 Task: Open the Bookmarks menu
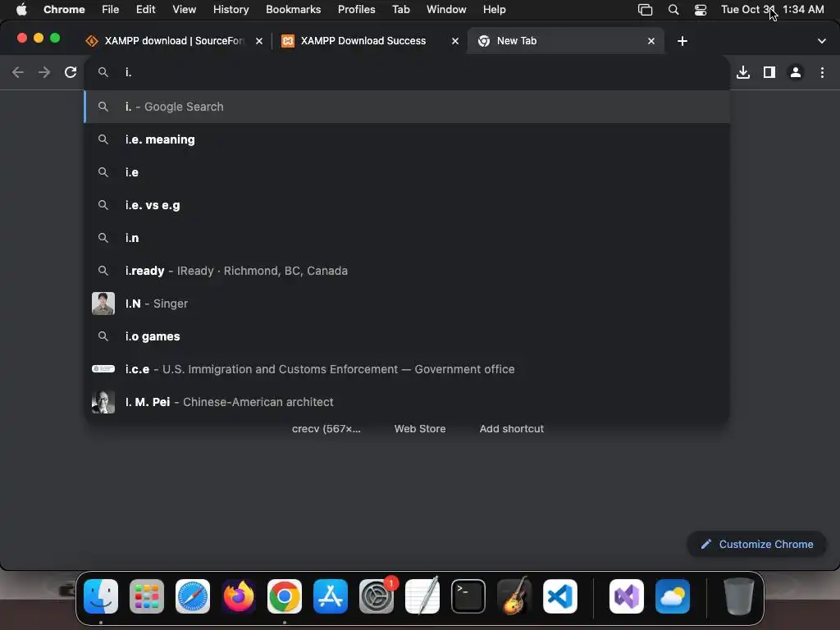click(x=293, y=10)
